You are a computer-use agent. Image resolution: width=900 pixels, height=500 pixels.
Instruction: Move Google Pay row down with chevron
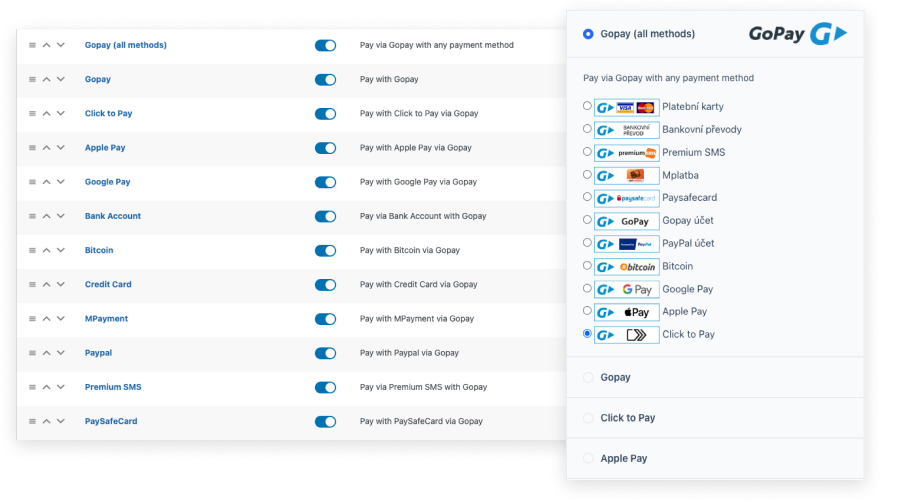click(61, 182)
